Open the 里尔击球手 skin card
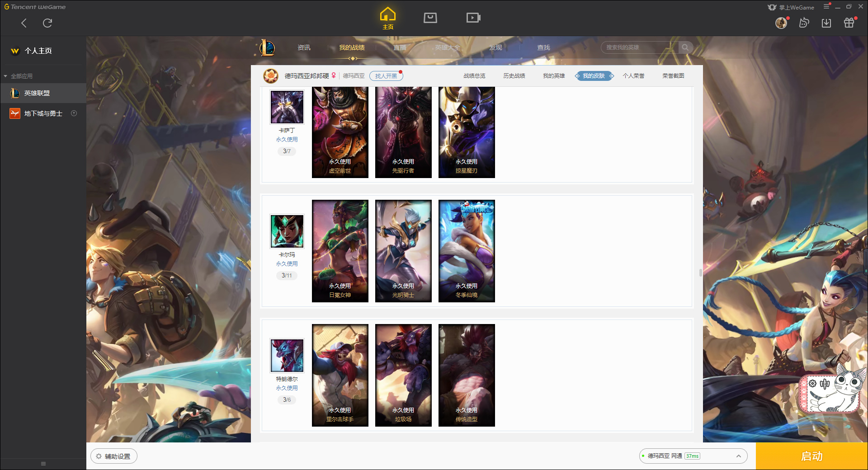The width and height of the screenshot is (868, 470). click(x=340, y=375)
